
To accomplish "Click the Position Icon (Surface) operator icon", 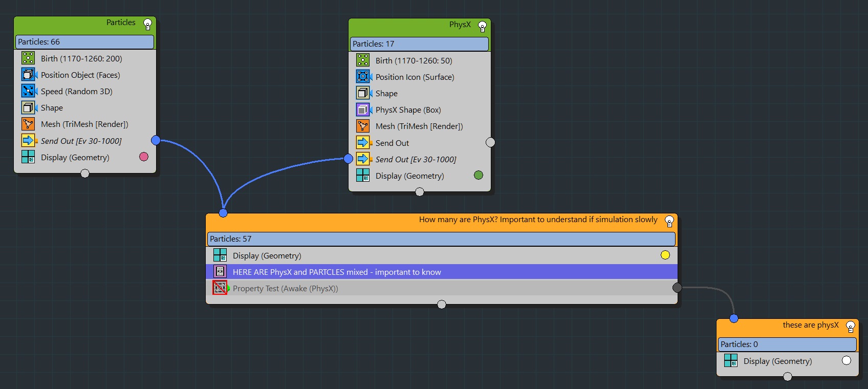I will [363, 77].
